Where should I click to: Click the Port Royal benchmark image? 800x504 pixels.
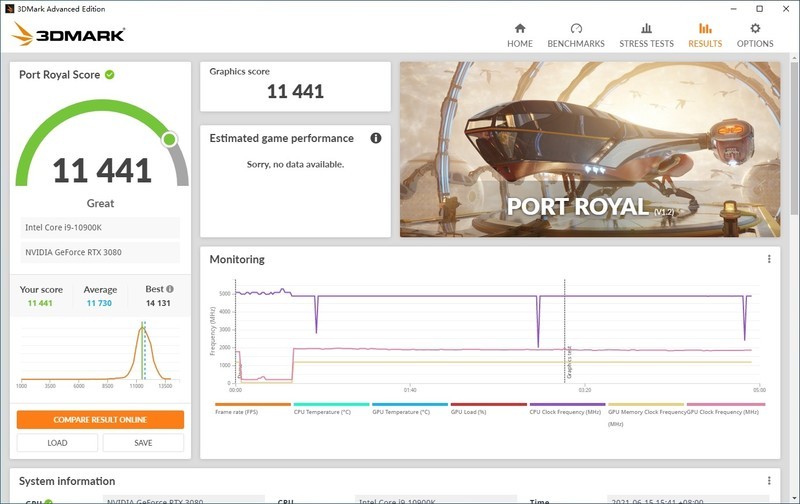590,149
